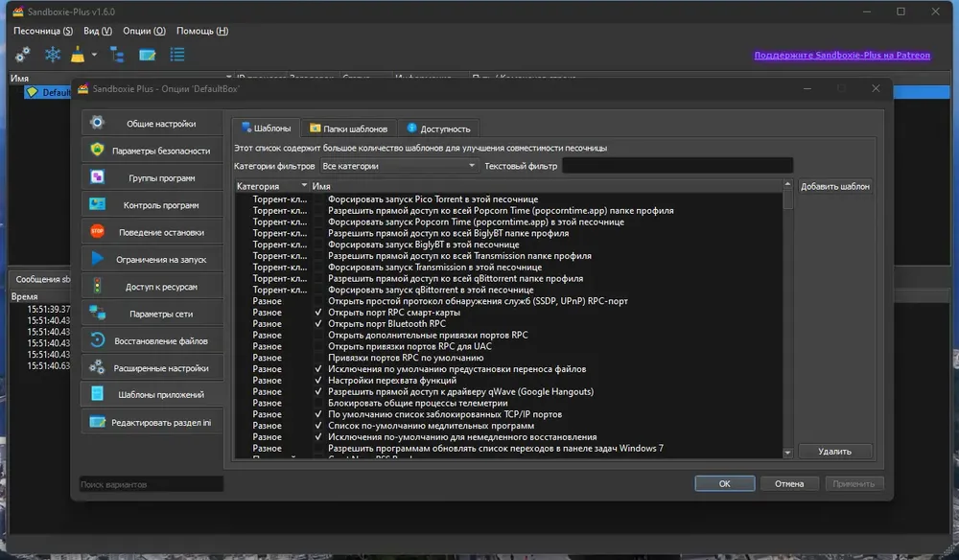Open Поведение остановки stop-sign section
Image resolution: width=959 pixels, height=560 pixels.
click(x=152, y=232)
